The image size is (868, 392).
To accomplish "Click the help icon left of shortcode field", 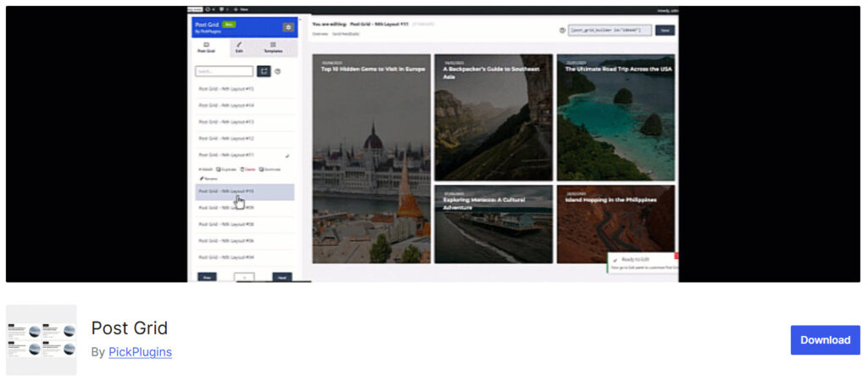I will 563,31.
